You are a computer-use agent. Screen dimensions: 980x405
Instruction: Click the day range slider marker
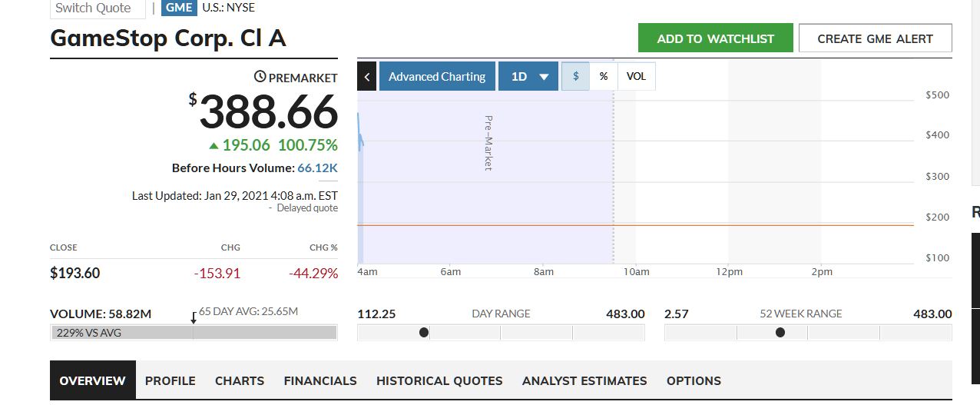coord(424,332)
